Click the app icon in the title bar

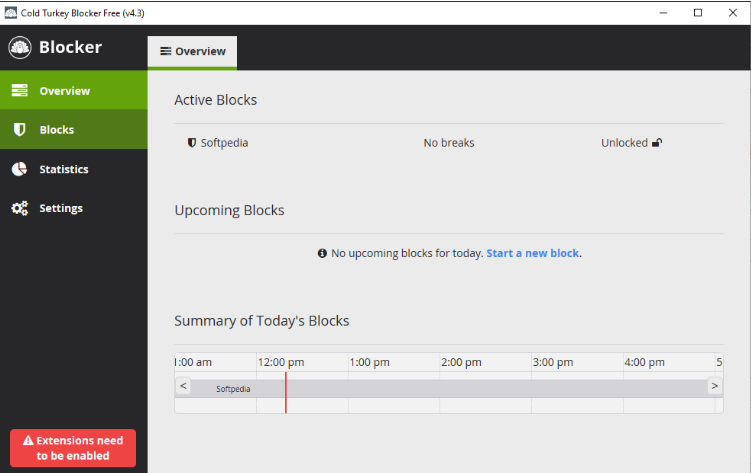[11, 13]
